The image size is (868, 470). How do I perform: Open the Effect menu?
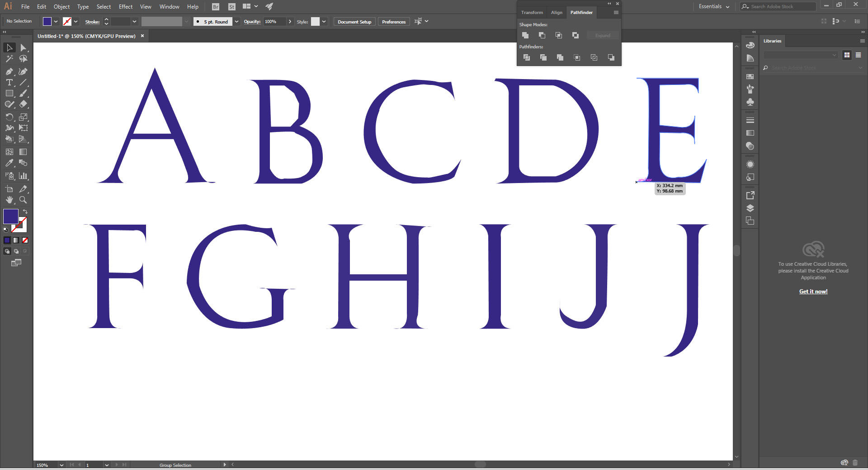coord(126,6)
